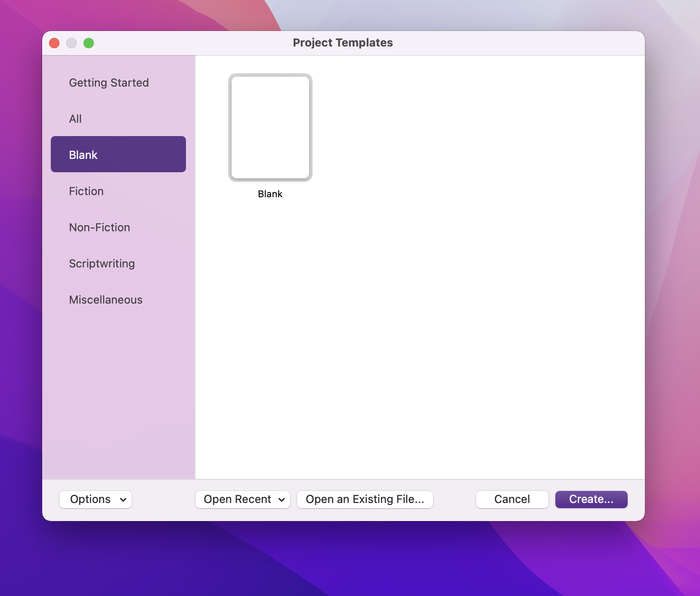The height and width of the screenshot is (596, 700).
Task: Choose the Scriptwriting category
Action: pos(118,264)
